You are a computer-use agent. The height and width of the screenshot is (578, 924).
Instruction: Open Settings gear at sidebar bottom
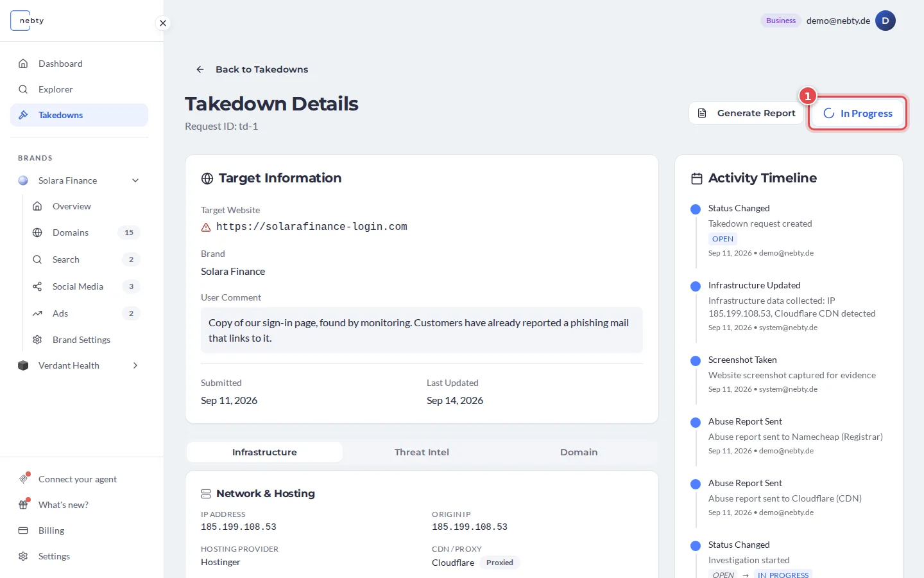coord(23,556)
